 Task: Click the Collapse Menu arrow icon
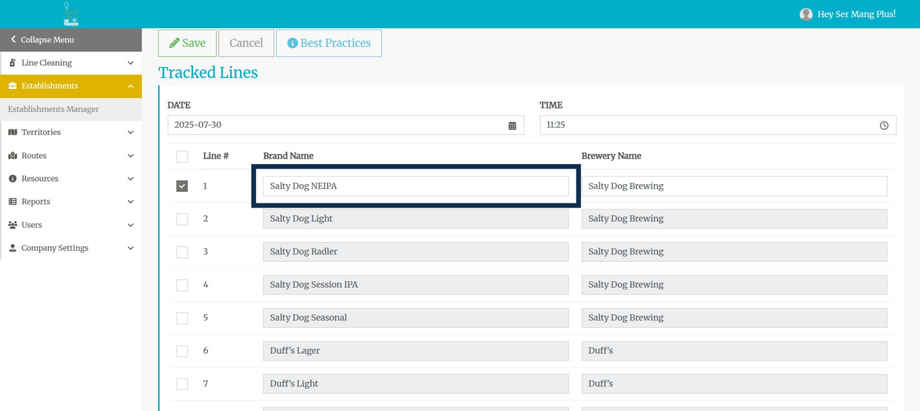13,40
